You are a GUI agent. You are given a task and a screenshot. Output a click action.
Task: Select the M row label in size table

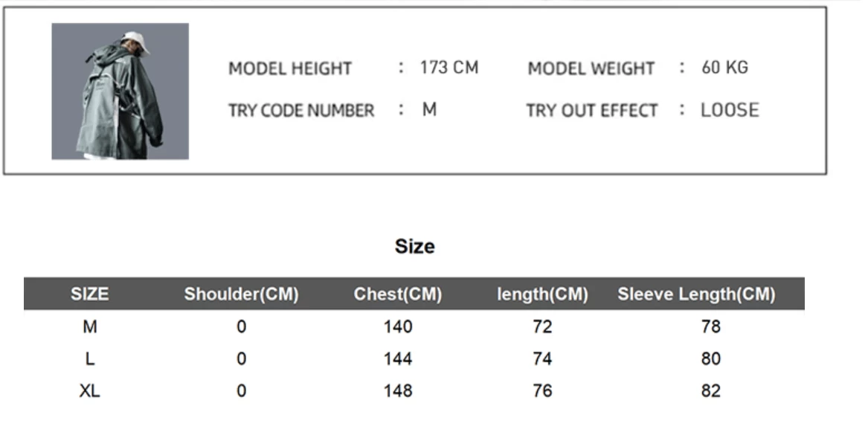coord(89,326)
